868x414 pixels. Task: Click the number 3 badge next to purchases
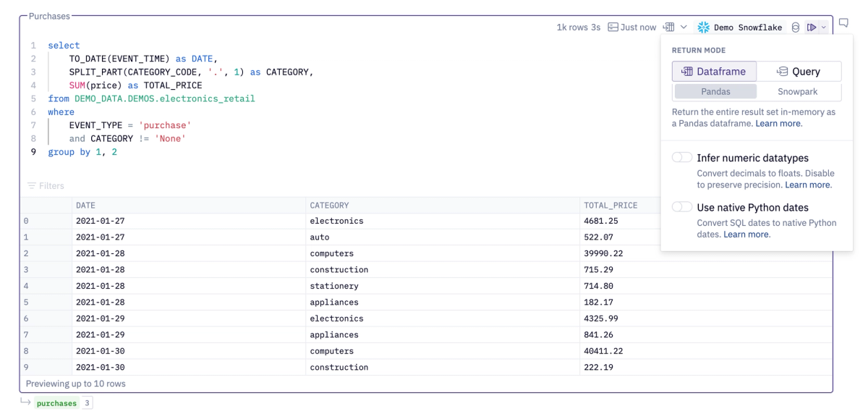click(86, 403)
